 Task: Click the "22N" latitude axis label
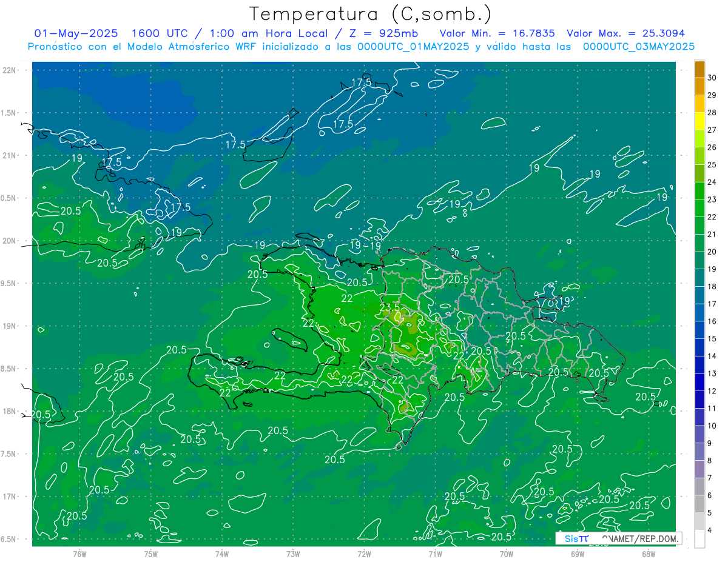pyautogui.click(x=10, y=70)
